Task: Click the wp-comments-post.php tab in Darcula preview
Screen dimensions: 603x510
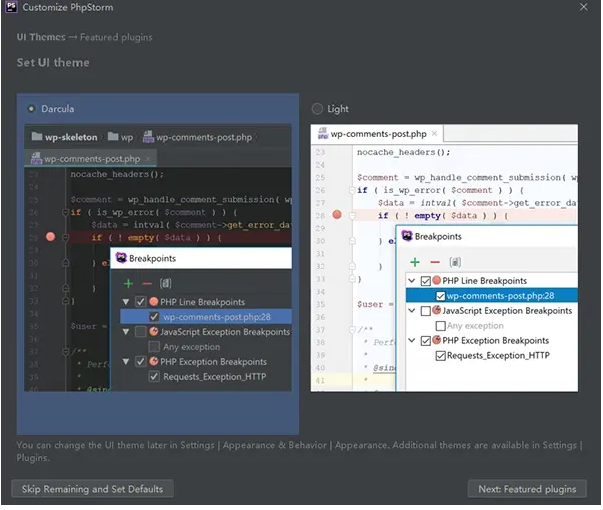Action: coord(90,158)
